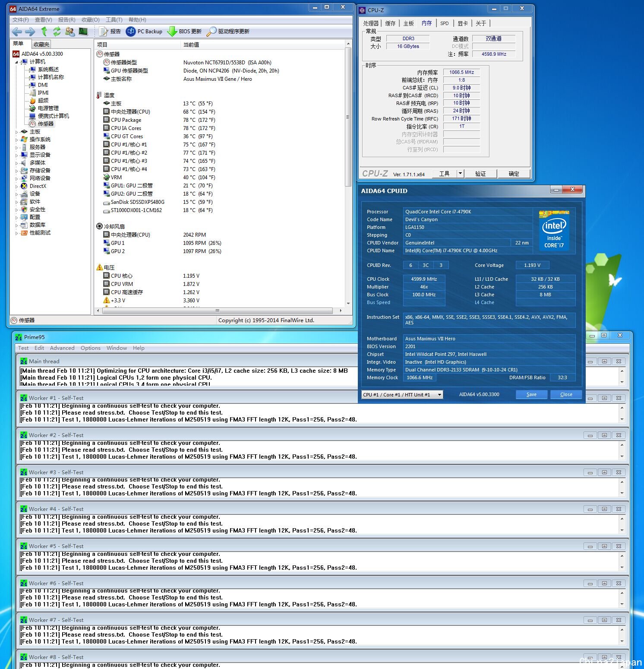Switch to the 收藏夹 tab in AIDA64
644x669 pixels.
[x=41, y=44]
